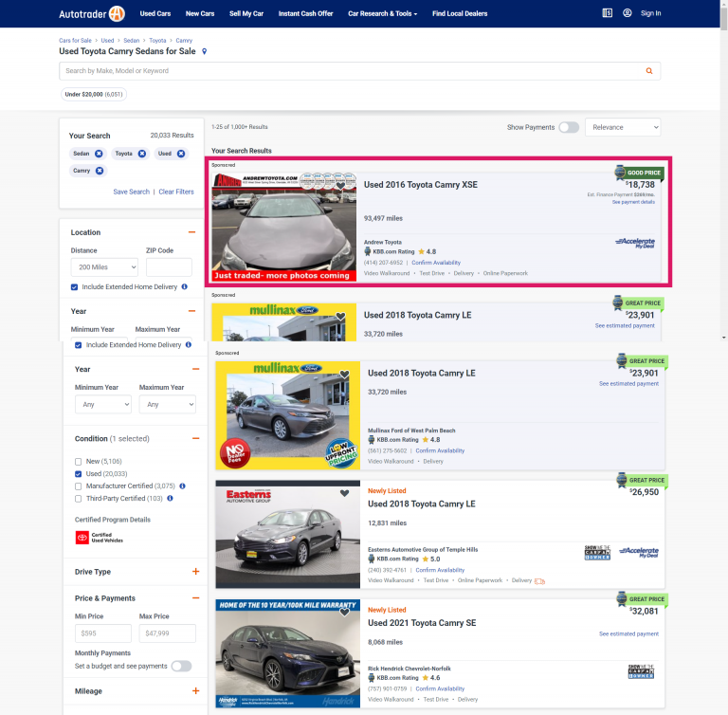
Task: Open the Used 2016 Toyota Camry XSE title
Action: click(420, 185)
